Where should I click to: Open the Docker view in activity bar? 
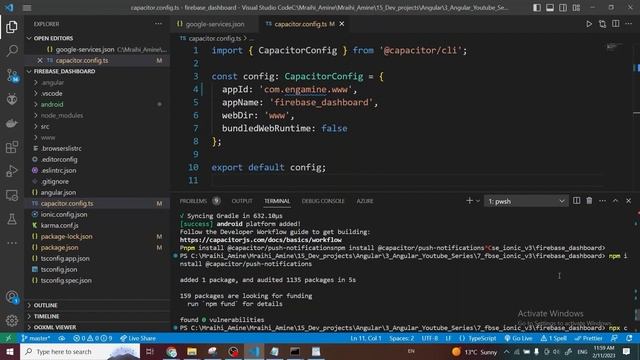tap(12, 123)
